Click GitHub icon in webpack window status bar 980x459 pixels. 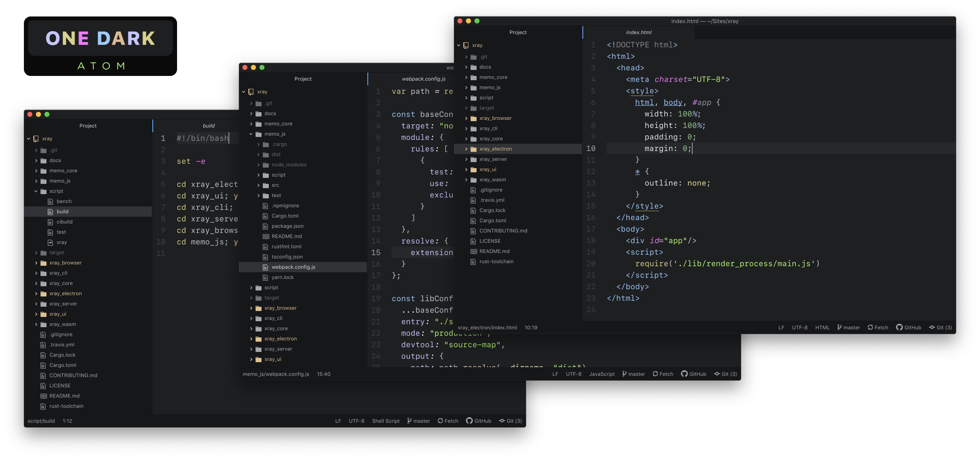684,374
